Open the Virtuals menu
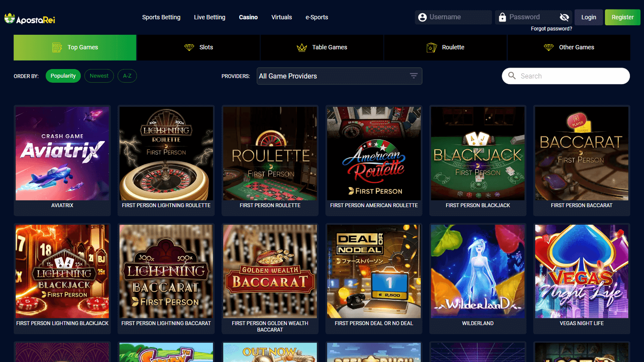Viewport: 644px width, 362px height. click(x=282, y=17)
